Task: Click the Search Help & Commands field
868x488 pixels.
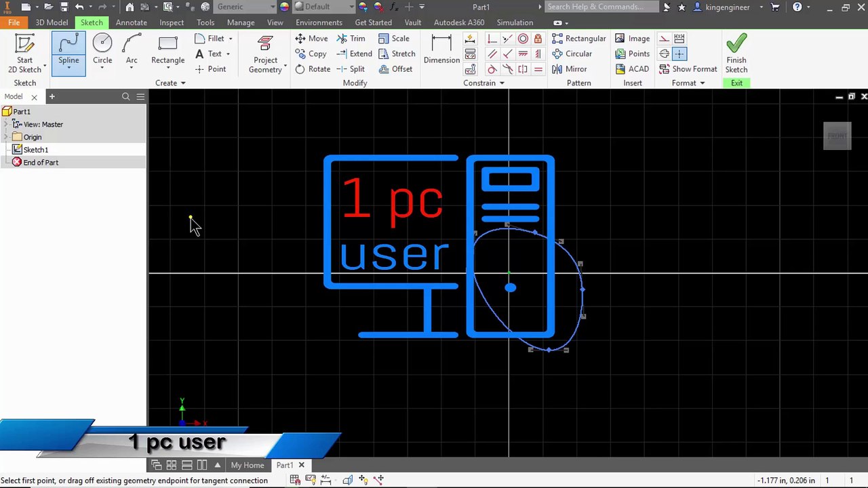Action: [x=601, y=7]
